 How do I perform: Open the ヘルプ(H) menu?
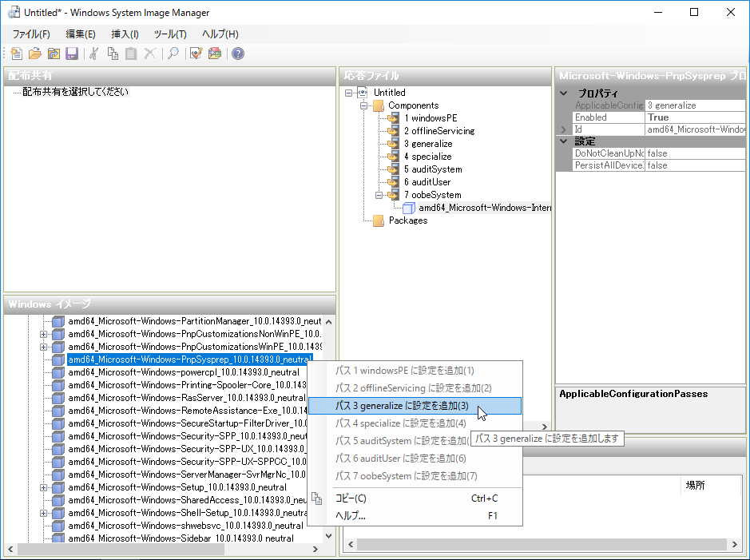pyautogui.click(x=220, y=34)
